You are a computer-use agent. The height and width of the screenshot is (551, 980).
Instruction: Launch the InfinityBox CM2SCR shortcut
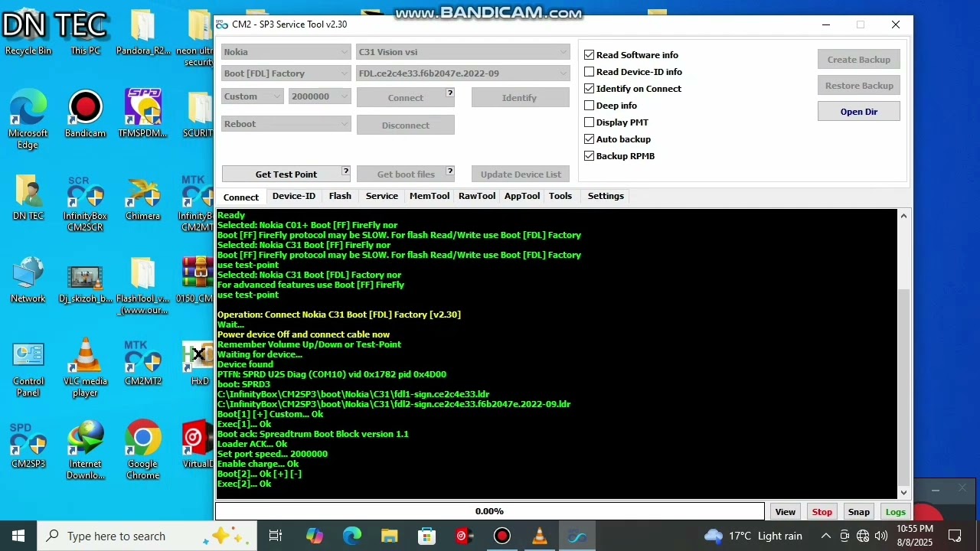[x=85, y=203]
